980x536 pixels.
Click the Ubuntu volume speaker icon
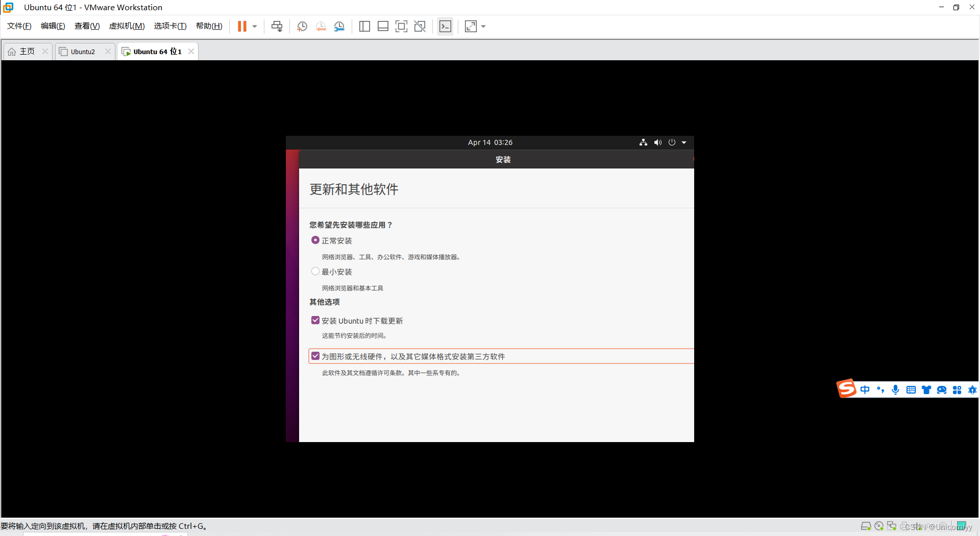658,142
